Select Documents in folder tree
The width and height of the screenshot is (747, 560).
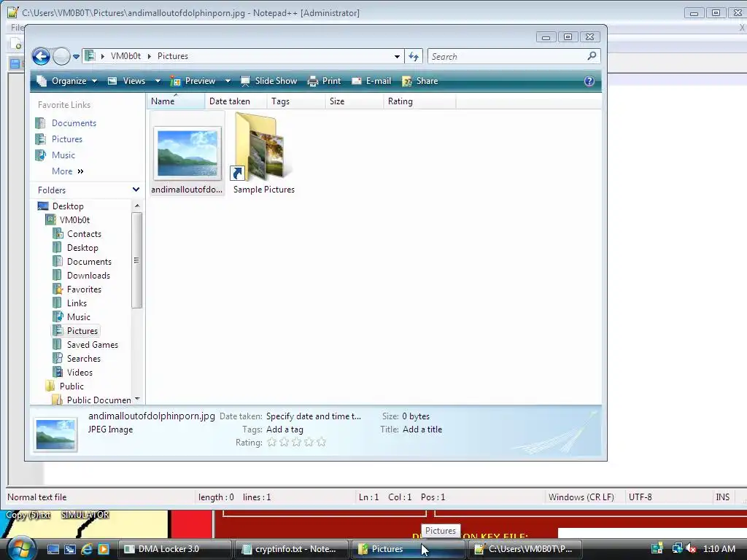click(x=89, y=262)
